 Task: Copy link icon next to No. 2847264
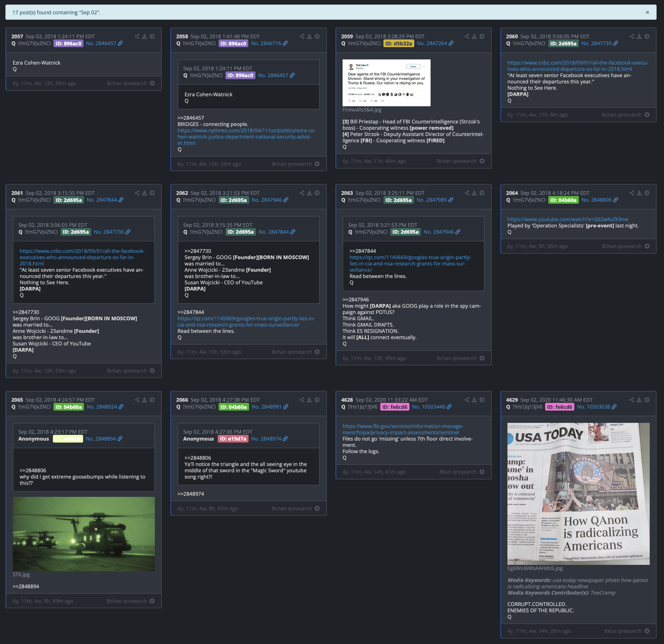pyautogui.click(x=451, y=43)
